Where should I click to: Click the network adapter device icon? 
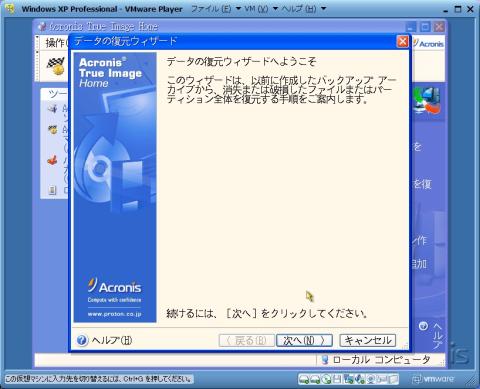[x=349, y=379]
